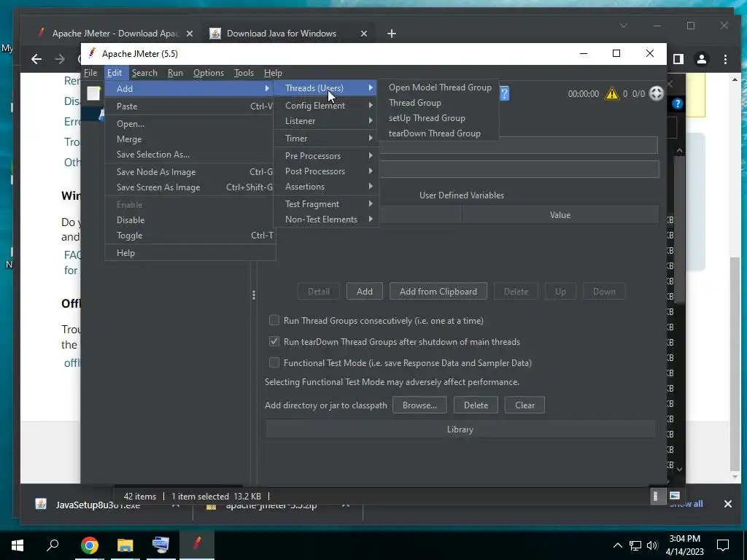Open the File menu

[x=90, y=73]
